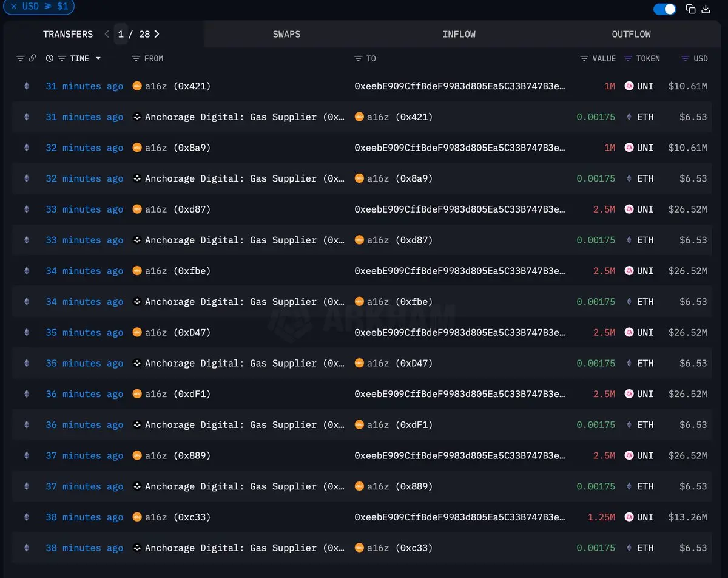The width and height of the screenshot is (728, 578).
Task: Open the chain filter beside the link icon
Action: (20, 58)
